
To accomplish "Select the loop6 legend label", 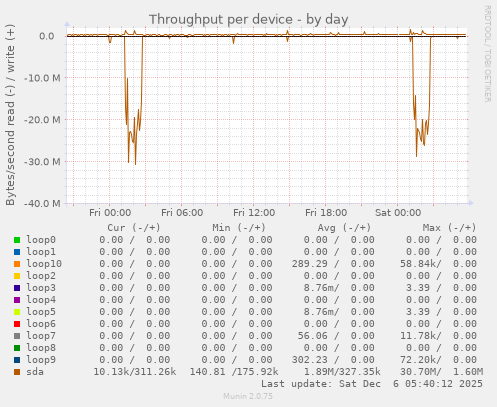I will (41, 324).
